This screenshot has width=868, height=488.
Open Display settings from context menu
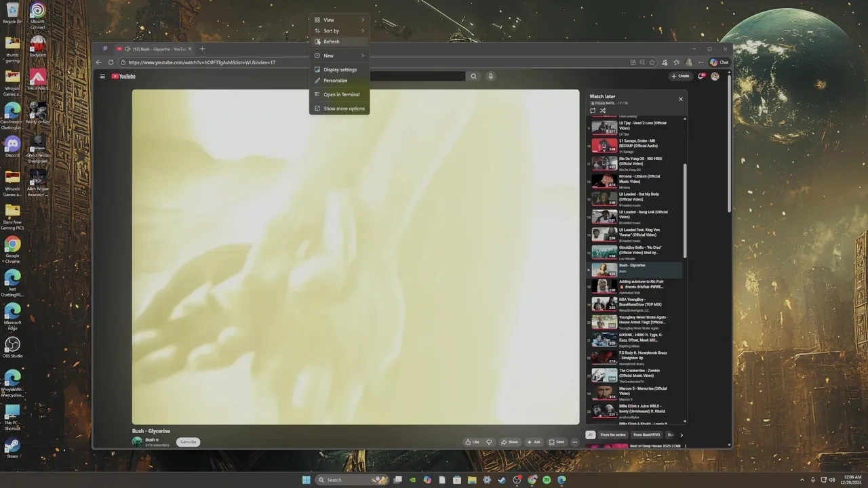(339, 70)
